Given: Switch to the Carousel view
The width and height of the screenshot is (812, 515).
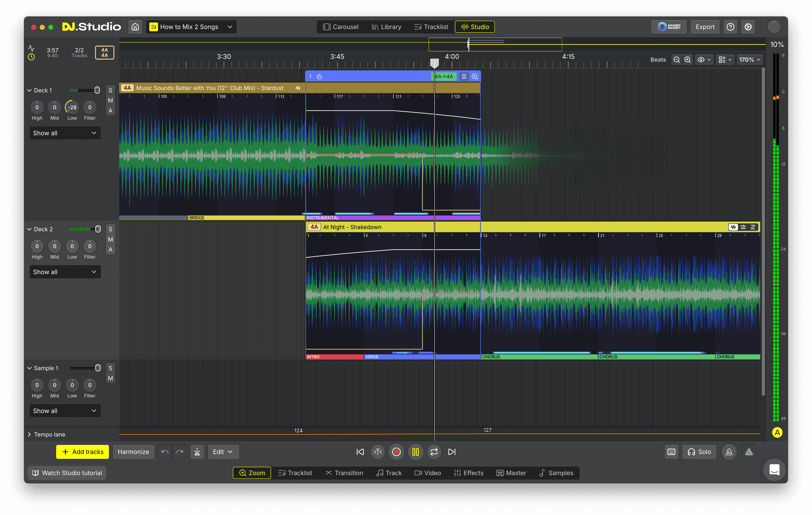Looking at the screenshot, I should (341, 27).
